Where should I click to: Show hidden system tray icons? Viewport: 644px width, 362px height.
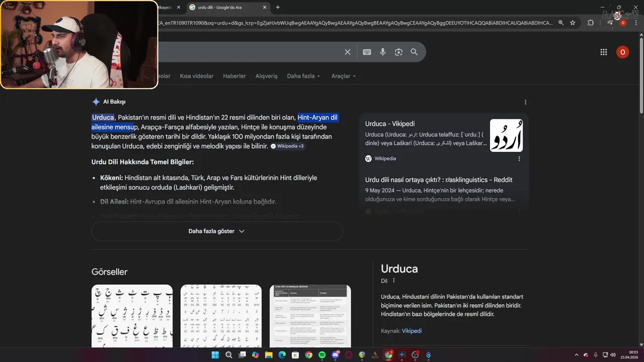[577, 355]
